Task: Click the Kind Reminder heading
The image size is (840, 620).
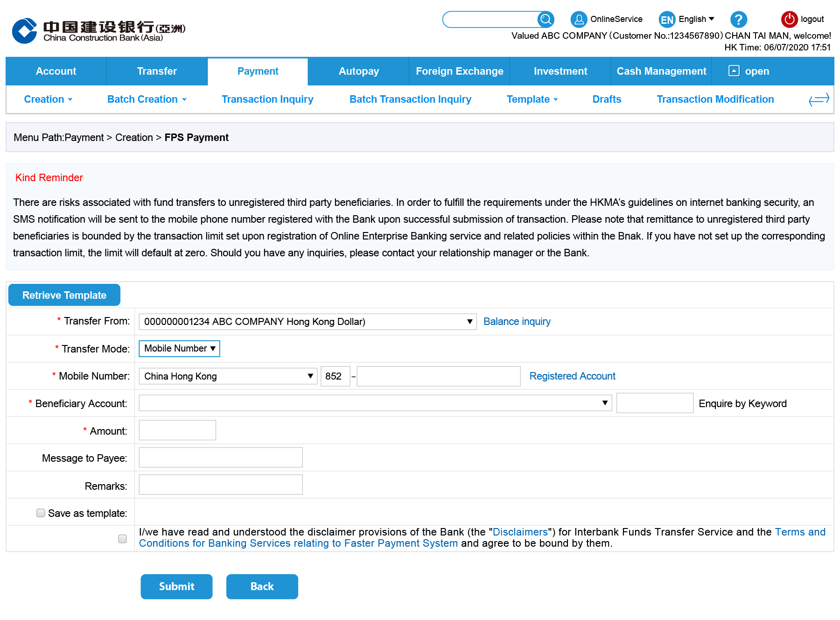Action: tap(49, 177)
